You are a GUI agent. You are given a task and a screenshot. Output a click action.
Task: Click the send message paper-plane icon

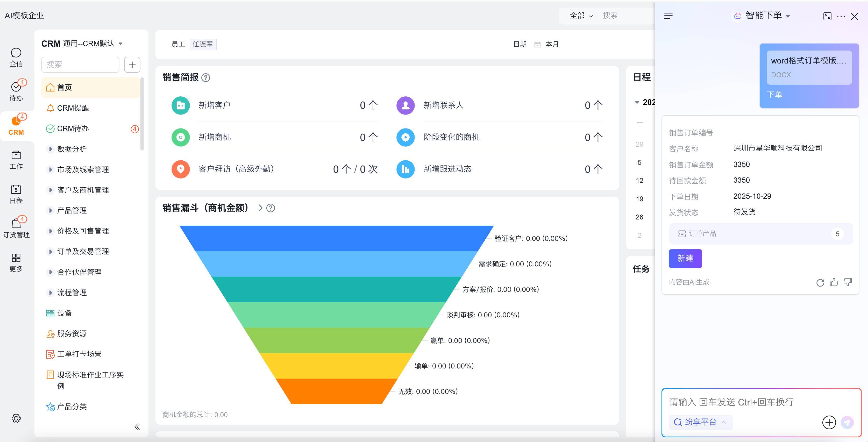847,422
